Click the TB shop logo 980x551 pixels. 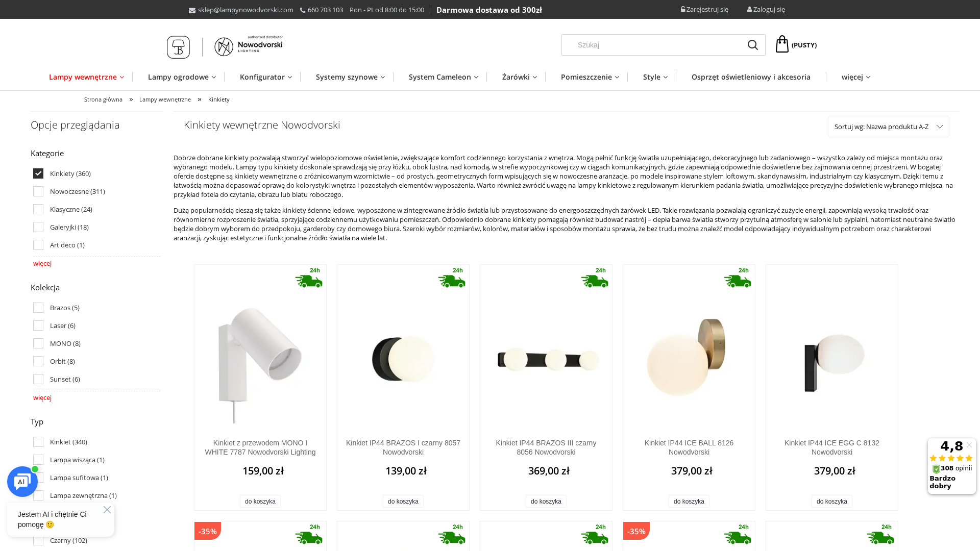pos(178,47)
